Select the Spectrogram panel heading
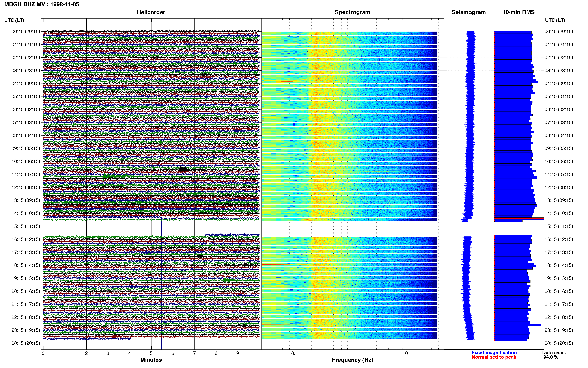Image resolution: width=588 pixels, height=368 pixels. click(x=352, y=12)
